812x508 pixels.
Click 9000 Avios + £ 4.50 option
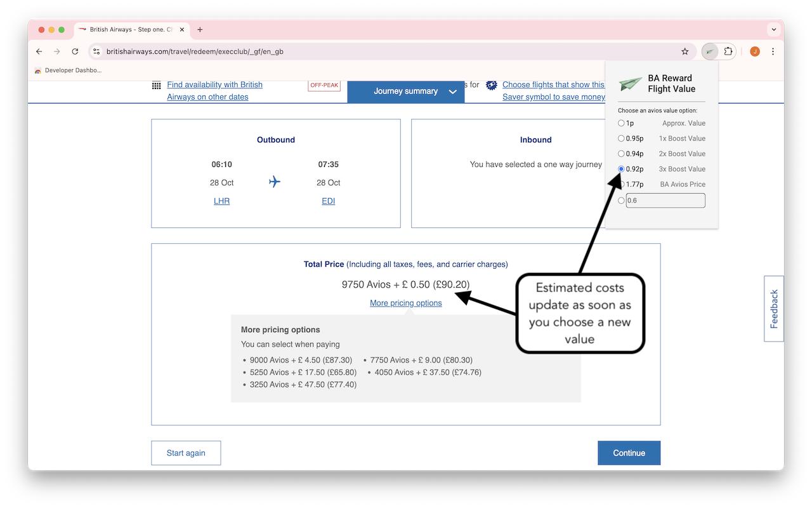301,360
